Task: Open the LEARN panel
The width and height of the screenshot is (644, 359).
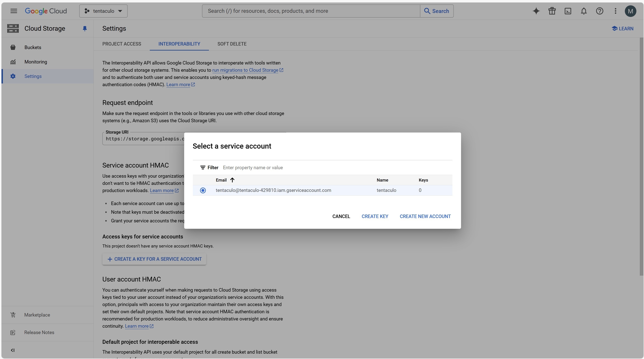Action: coord(623,28)
